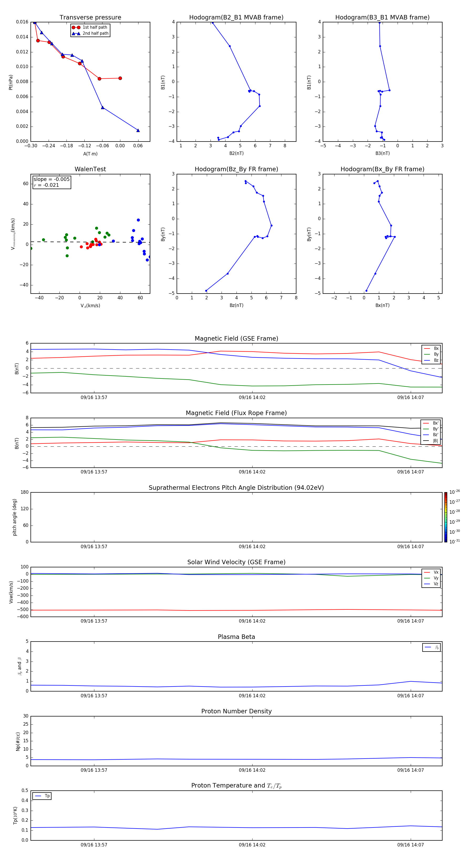Select the "r = -0.021" annotation
This screenshot has width=473, height=868.
[x=47, y=185]
